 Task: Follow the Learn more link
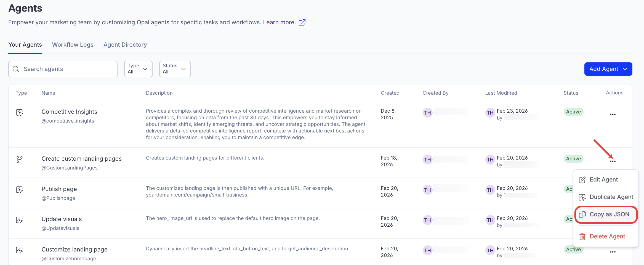[279, 22]
